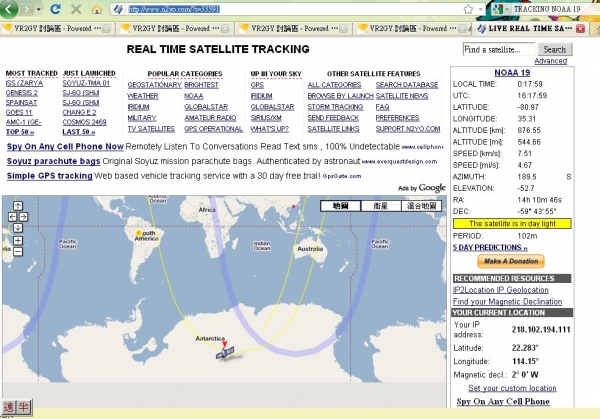Open the Advanced search link
Screen dimensions: 600x419
[550, 61]
